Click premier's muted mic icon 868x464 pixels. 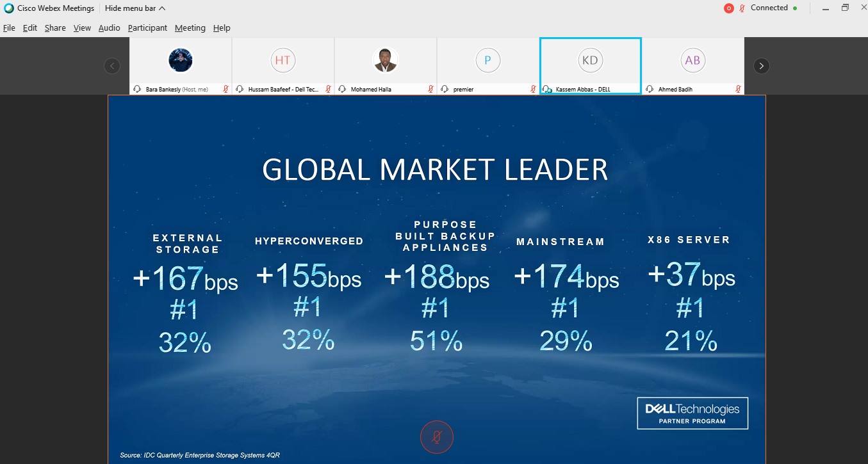pyautogui.click(x=533, y=89)
